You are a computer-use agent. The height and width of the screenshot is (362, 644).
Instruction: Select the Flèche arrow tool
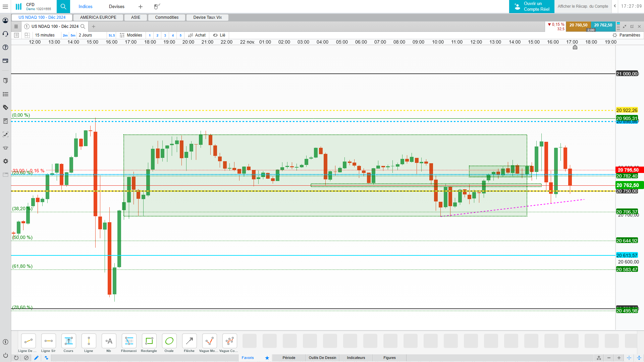coord(189,341)
